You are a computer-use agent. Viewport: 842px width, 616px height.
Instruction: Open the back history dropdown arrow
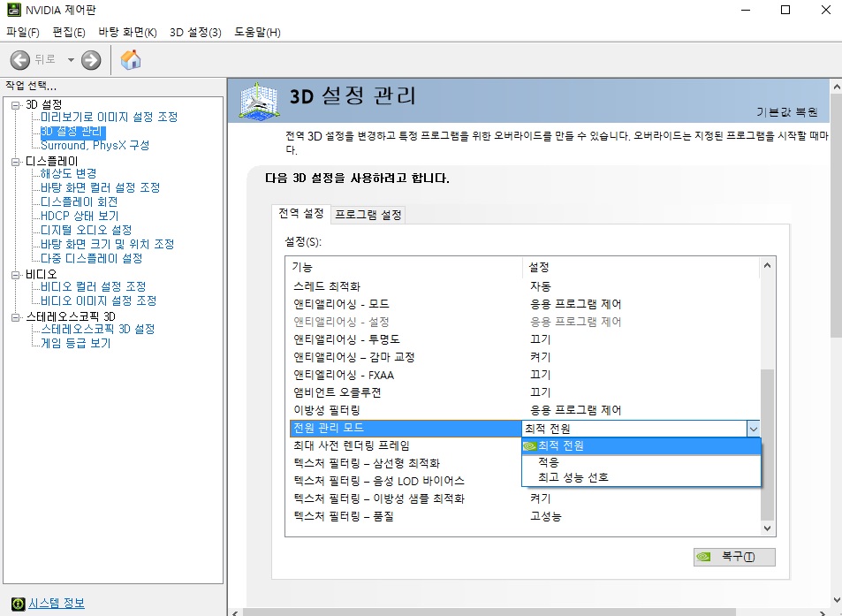pyautogui.click(x=71, y=59)
